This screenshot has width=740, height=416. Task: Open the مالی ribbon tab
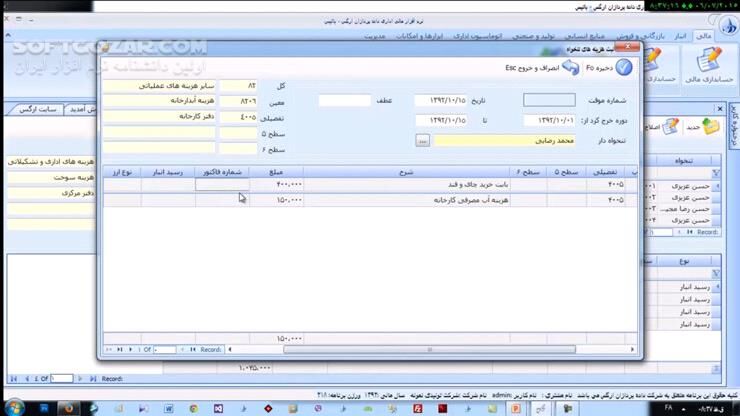click(704, 35)
